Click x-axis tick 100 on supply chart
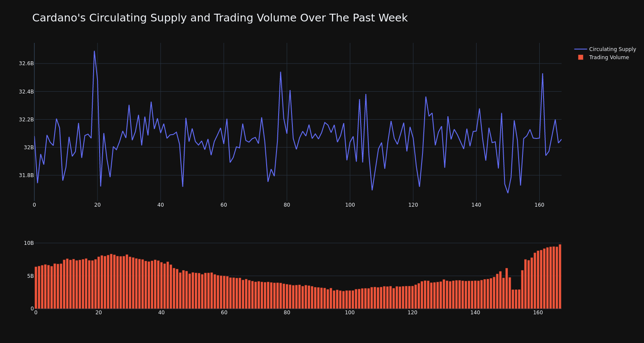This screenshot has height=343, width=644. point(350,205)
